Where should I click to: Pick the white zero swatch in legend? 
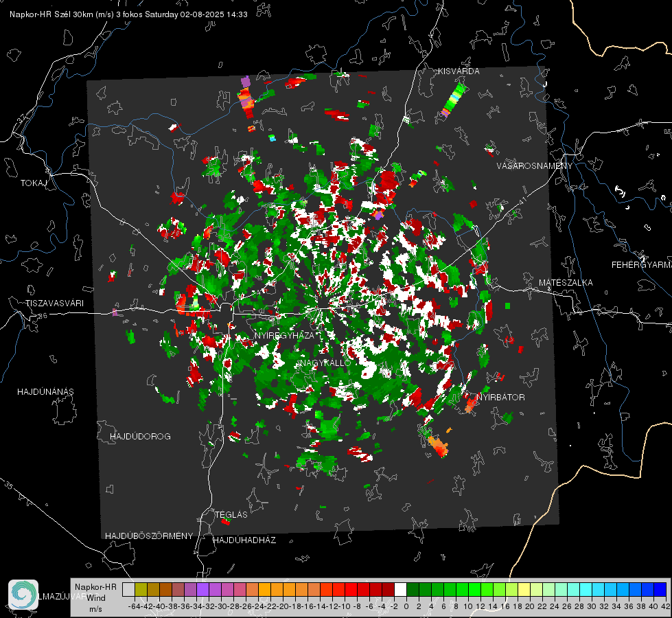pyautogui.click(x=400, y=589)
